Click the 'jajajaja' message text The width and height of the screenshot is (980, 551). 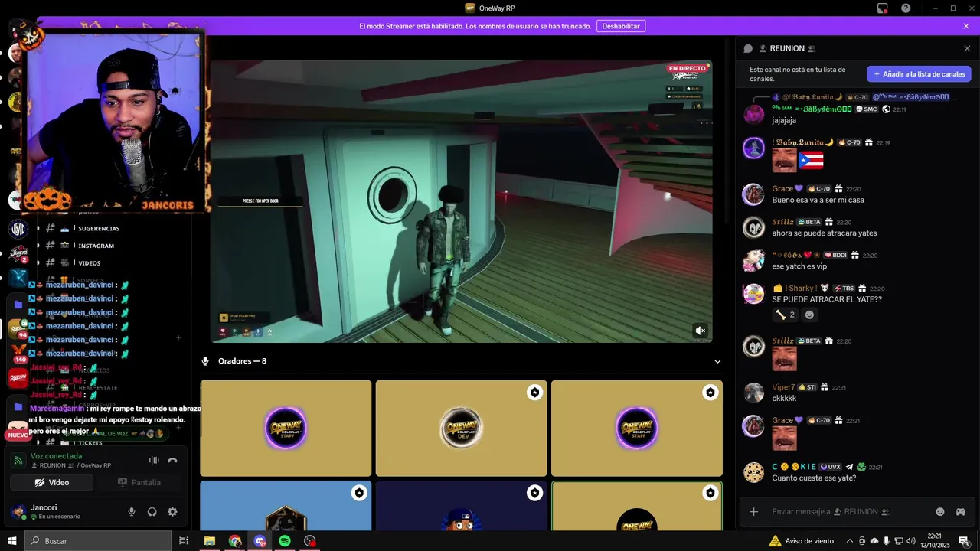(784, 120)
